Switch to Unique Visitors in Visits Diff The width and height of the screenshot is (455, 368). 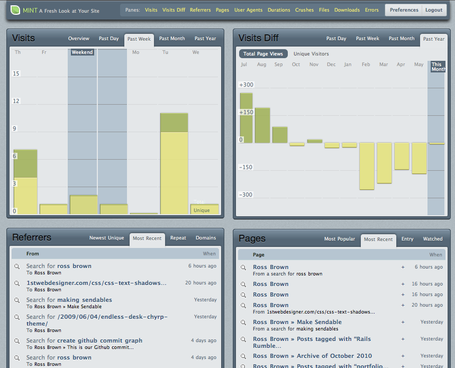[x=311, y=54]
